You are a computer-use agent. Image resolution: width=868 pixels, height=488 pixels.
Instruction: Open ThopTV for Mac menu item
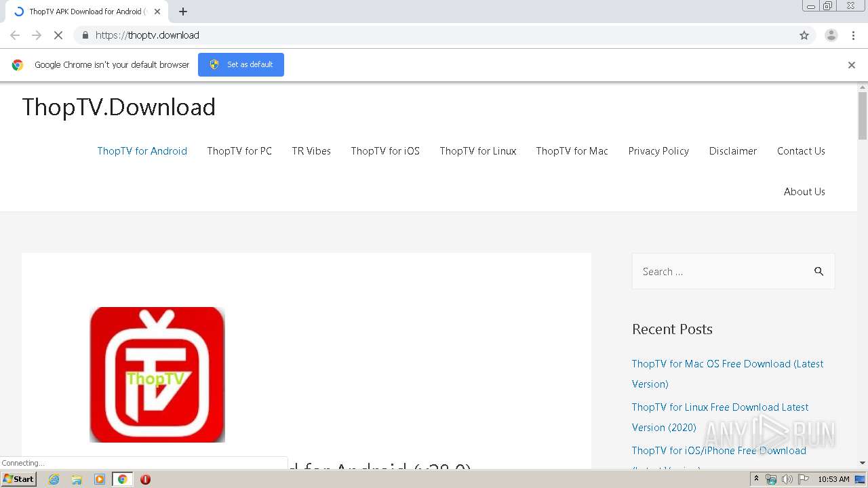click(572, 151)
